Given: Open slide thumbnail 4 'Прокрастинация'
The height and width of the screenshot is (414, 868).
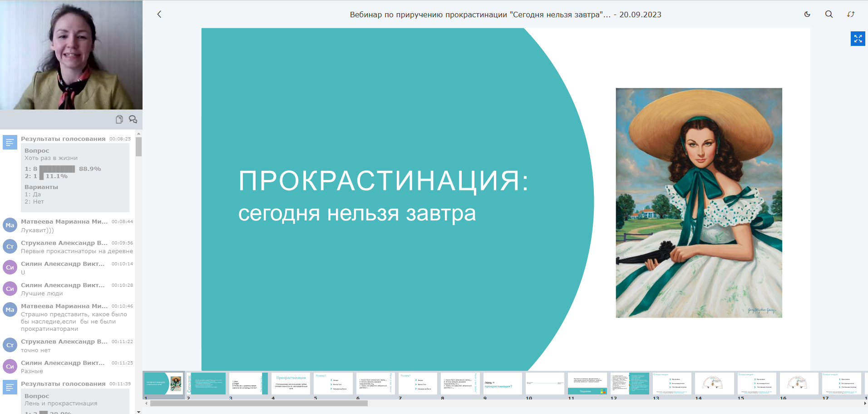Looking at the screenshot, I should pos(291,383).
